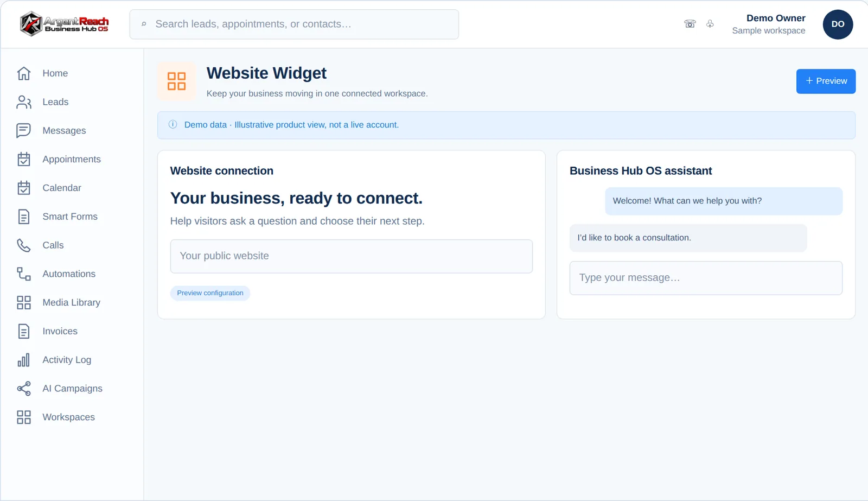This screenshot has width=868, height=501.
Task: Click the 'Welcome! What can we help you with?' message
Action: coord(724,201)
